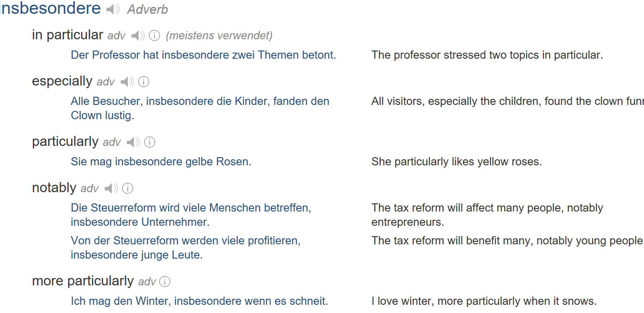Viewport: 644px width, 313px height.
Task: Select the headword insbesondere
Action: tap(50, 8)
